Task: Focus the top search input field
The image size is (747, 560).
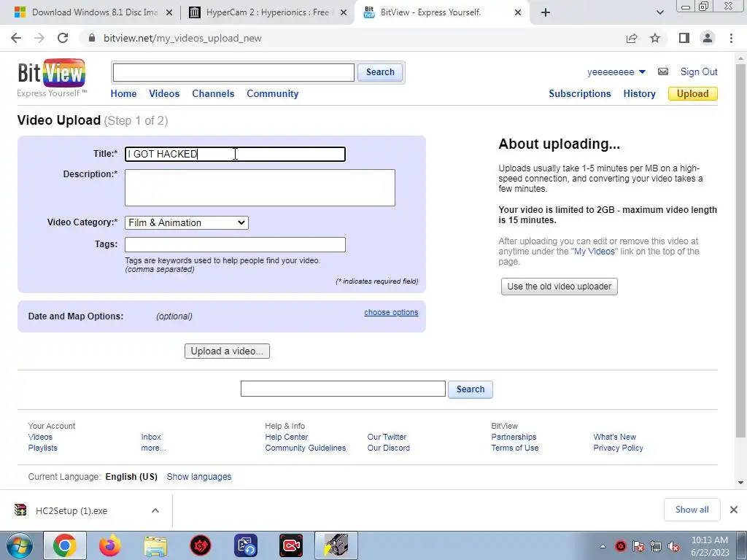Action: [233, 72]
